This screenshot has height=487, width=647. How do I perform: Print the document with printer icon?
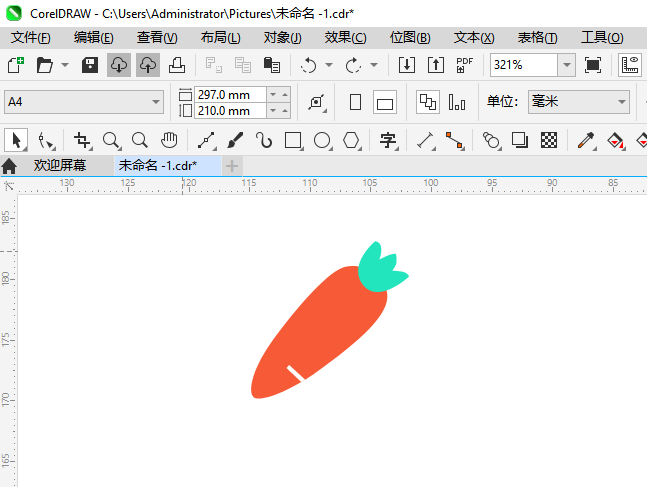tap(177, 65)
